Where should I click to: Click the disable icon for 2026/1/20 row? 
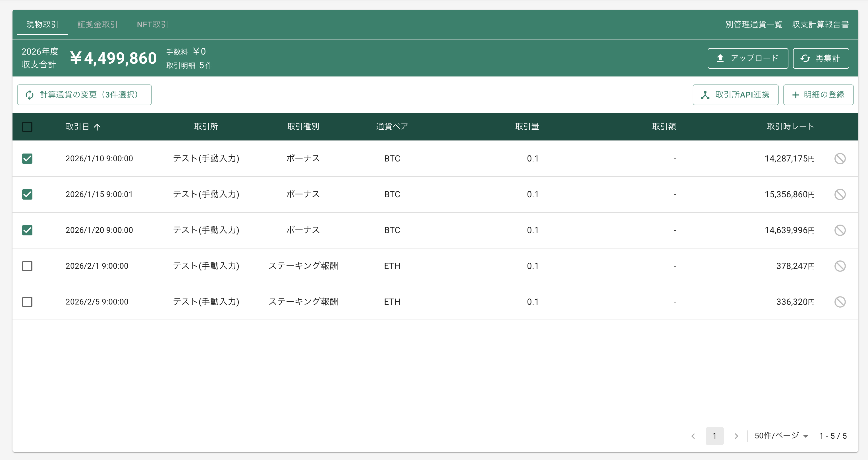840,230
